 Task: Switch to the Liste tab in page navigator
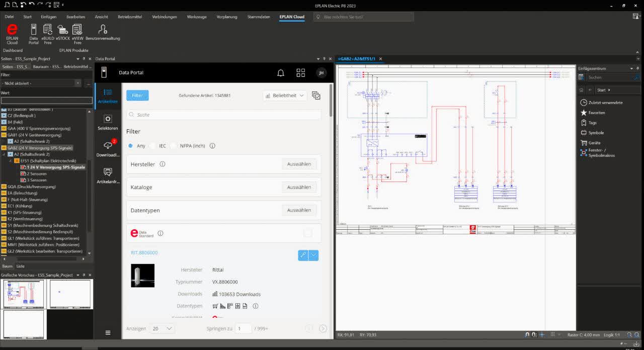[x=20, y=266]
